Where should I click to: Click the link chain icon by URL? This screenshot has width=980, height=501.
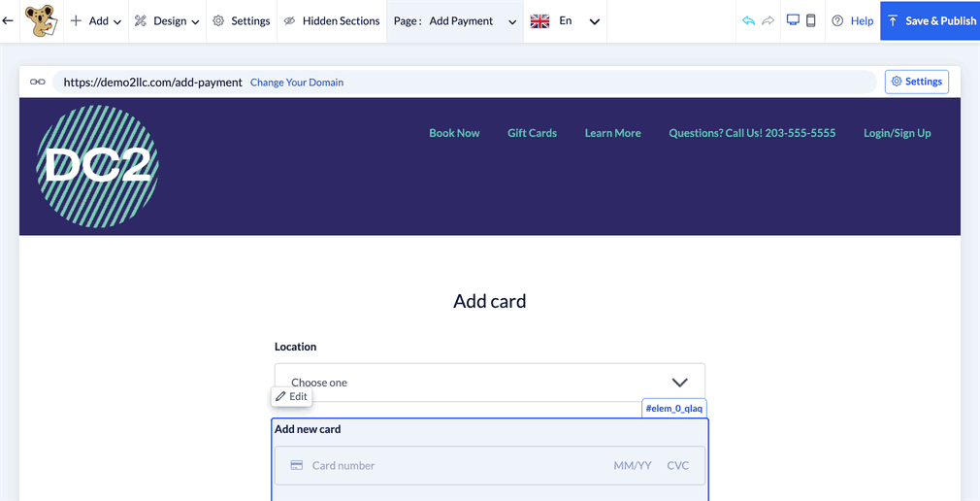point(38,82)
